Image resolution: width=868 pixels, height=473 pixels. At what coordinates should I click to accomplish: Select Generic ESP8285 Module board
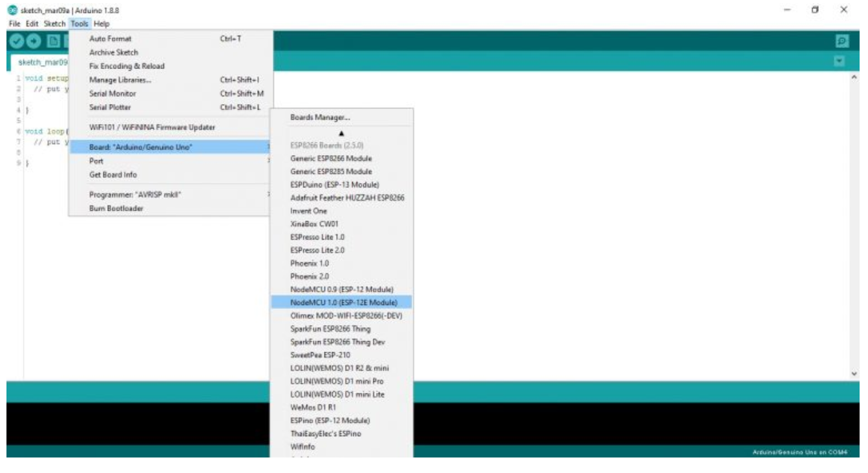[341, 171]
